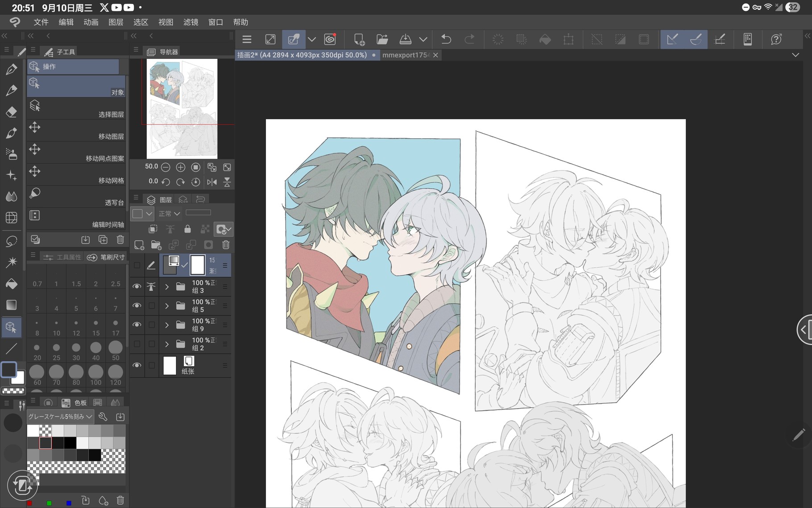Image resolution: width=812 pixels, height=508 pixels.
Task: Hide the 纸张 paper layer
Action: click(x=137, y=365)
